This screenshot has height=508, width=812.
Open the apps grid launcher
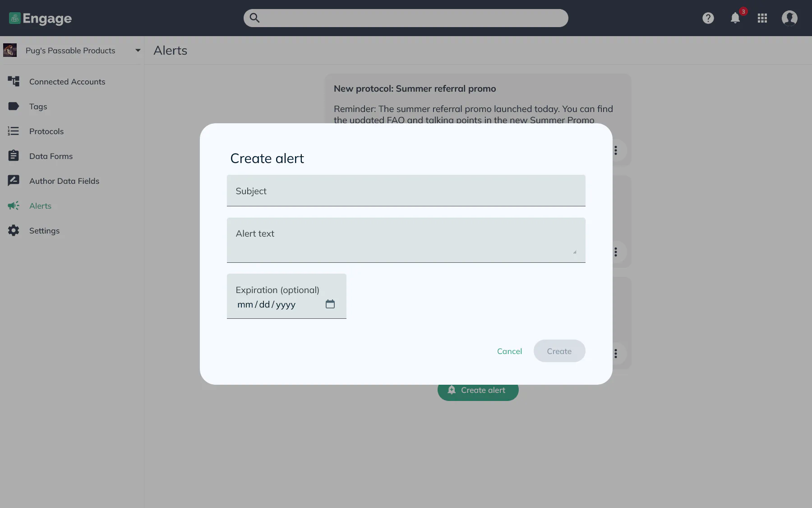click(x=762, y=18)
